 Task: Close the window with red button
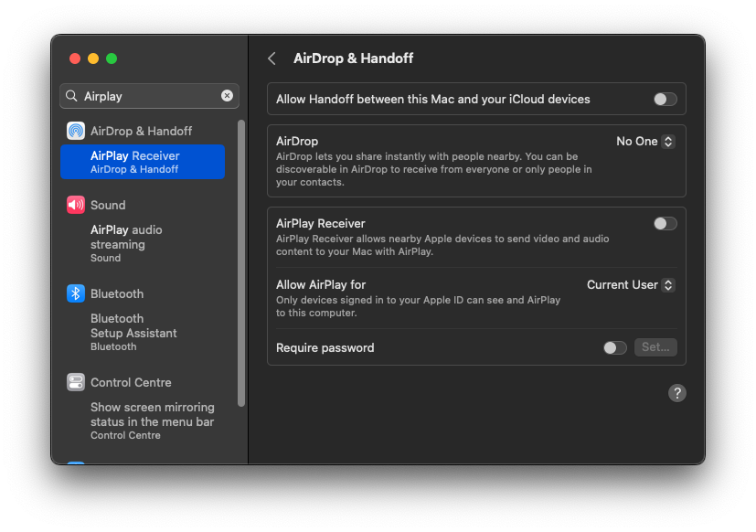click(75, 59)
